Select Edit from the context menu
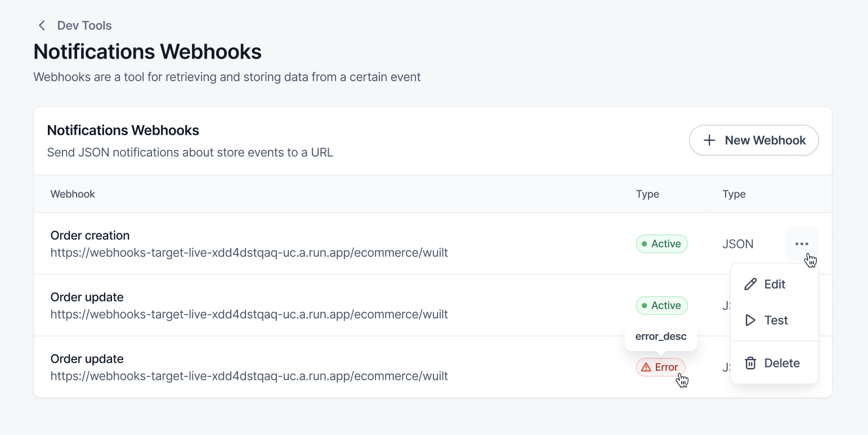 coord(774,284)
